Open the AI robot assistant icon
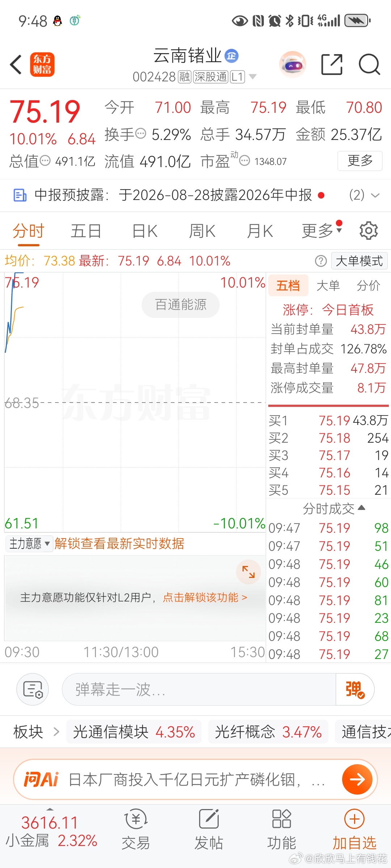Screen dimensions: 391x868 pos(293,65)
